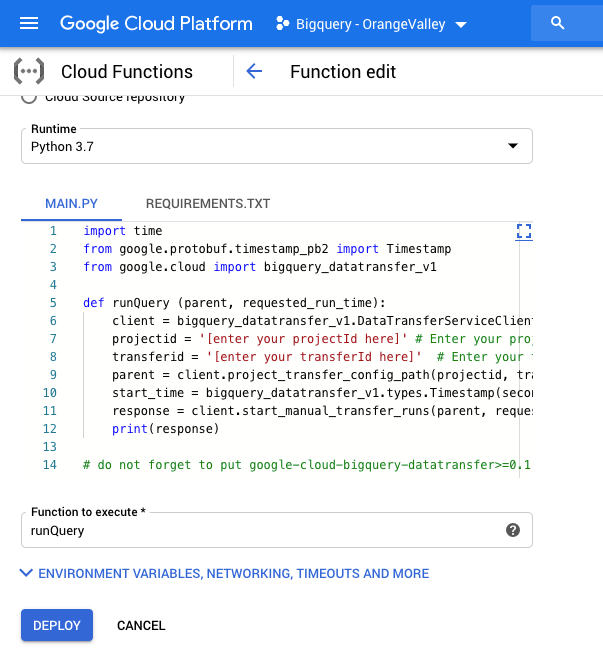Click code line 1 'import time'
The height and width of the screenshot is (661, 603).
tap(123, 231)
